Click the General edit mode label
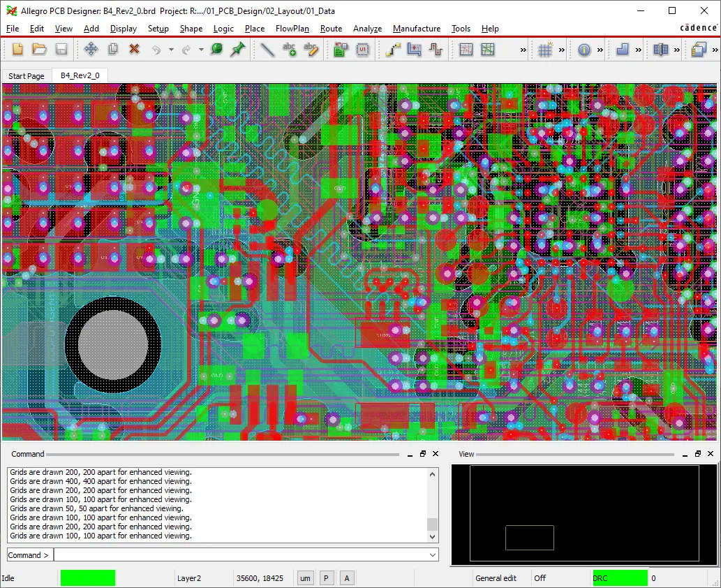Viewport: 721px width, 588px height. [x=496, y=578]
